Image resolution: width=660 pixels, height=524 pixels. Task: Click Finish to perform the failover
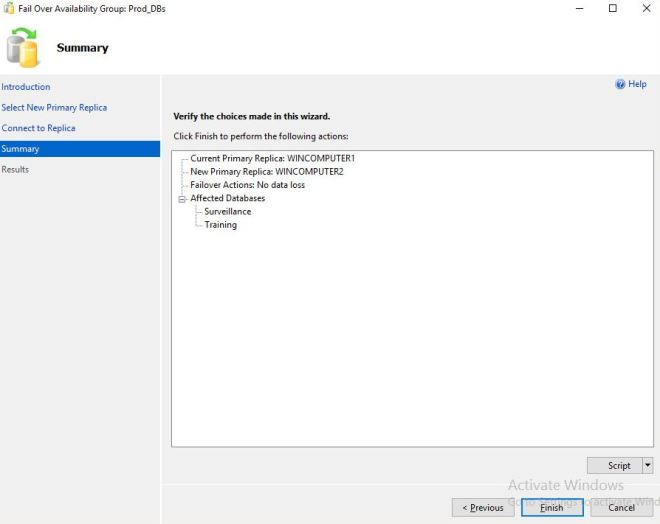click(x=552, y=507)
